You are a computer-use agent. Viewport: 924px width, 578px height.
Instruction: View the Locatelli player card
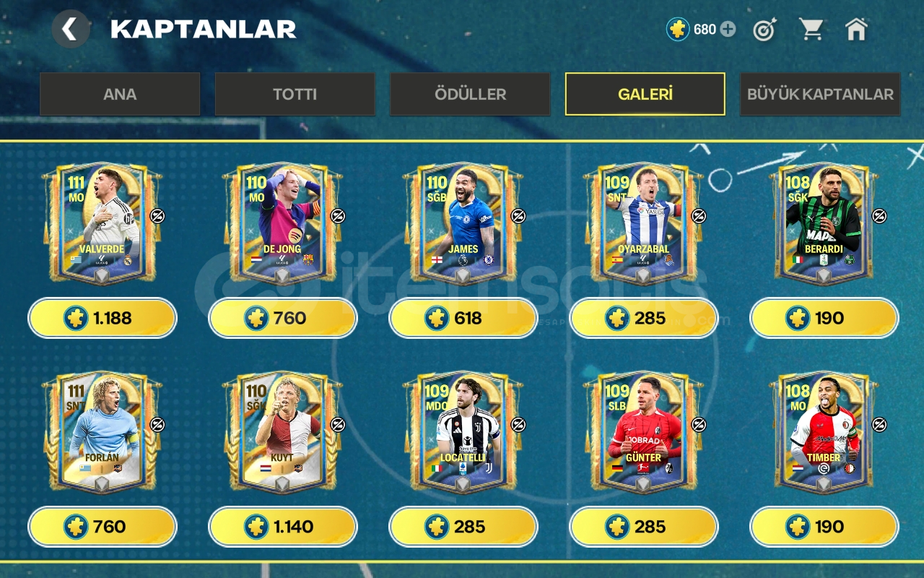click(463, 433)
